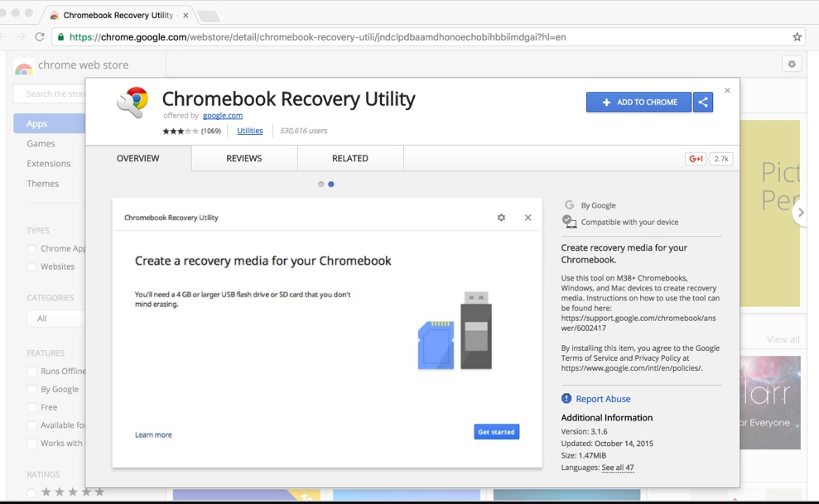Click the next arrow on the featured banner

tap(800, 213)
